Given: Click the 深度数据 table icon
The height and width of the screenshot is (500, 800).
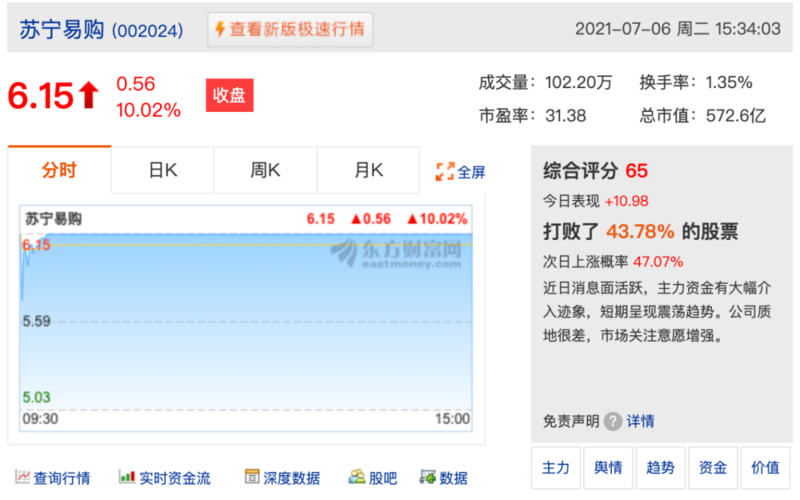Looking at the screenshot, I should pyautogui.click(x=252, y=476).
